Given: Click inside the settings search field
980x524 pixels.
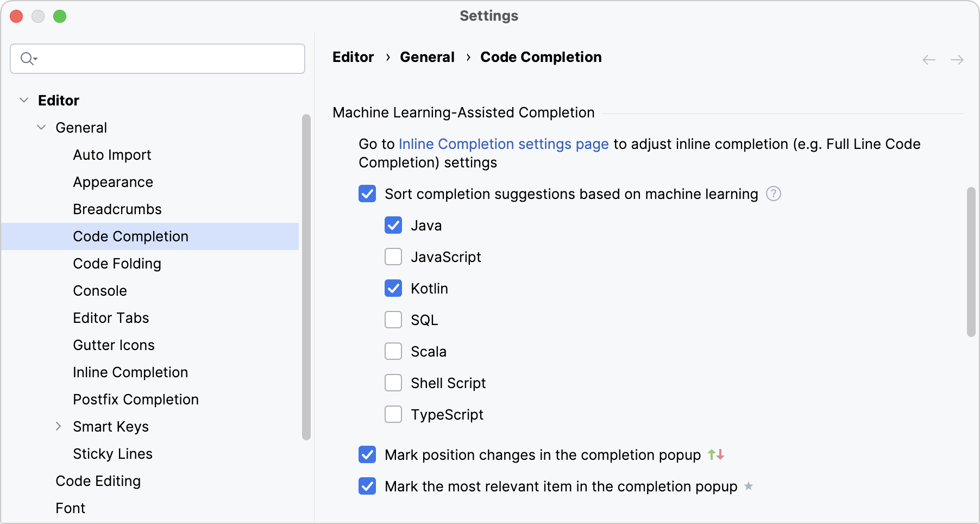Looking at the screenshot, I should point(158,58).
